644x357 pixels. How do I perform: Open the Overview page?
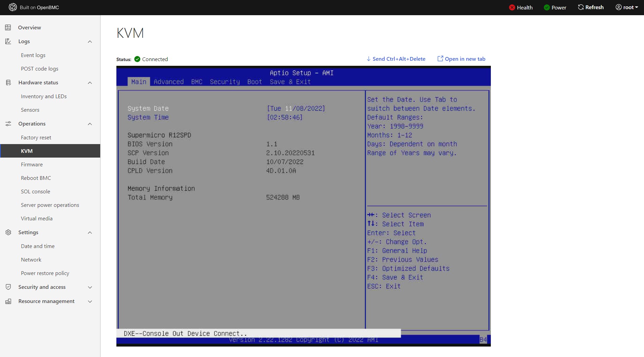50,27
